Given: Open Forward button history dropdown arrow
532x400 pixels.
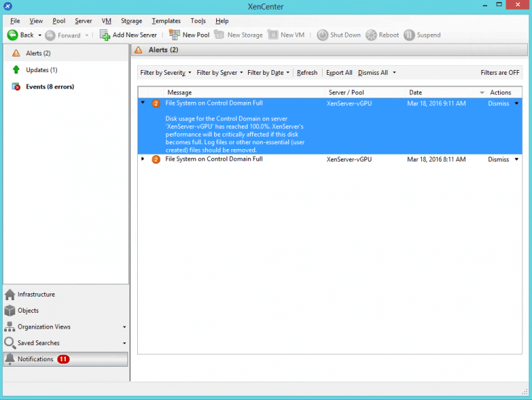Looking at the screenshot, I should point(87,35).
